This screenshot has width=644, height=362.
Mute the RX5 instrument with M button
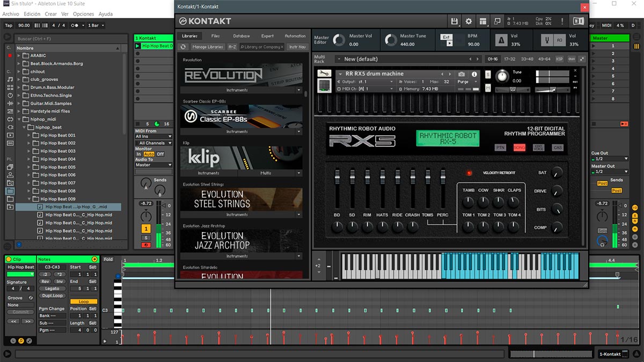point(488,87)
